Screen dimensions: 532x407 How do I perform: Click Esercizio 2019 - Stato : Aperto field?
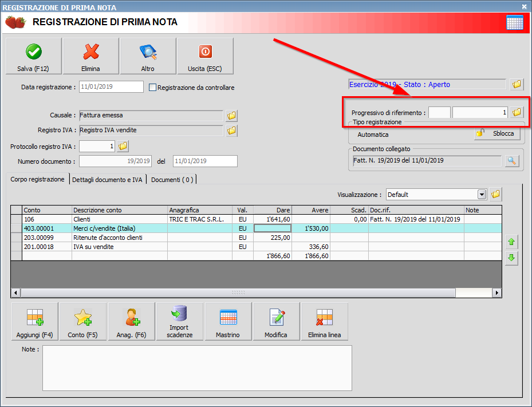pos(427,84)
